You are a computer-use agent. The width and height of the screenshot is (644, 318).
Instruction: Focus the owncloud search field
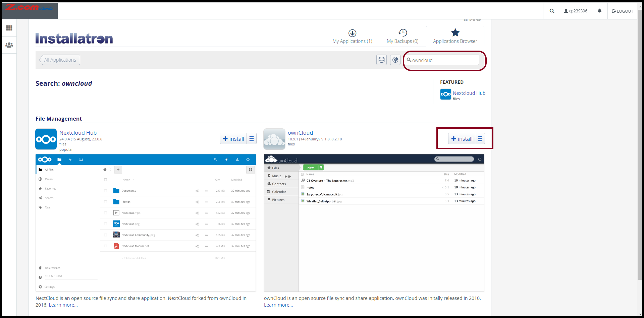coord(442,60)
